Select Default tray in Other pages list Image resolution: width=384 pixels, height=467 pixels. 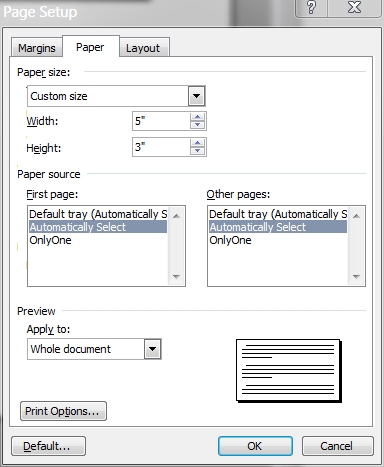[278, 214]
